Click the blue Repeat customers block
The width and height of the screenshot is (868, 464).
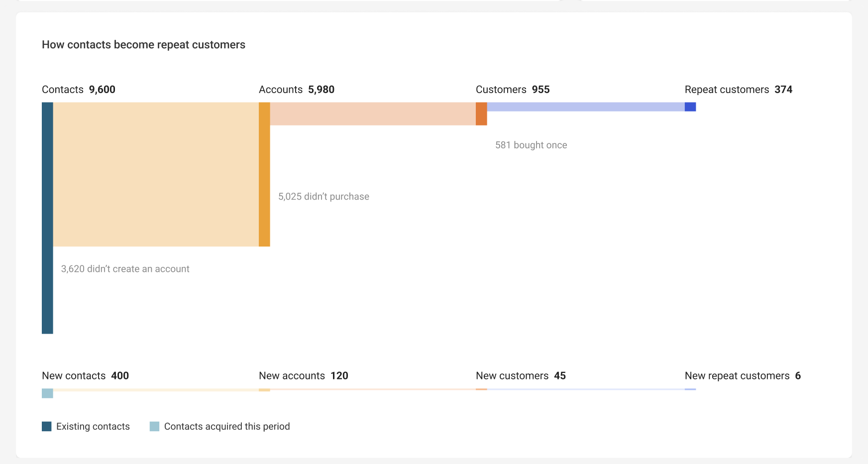pos(690,107)
